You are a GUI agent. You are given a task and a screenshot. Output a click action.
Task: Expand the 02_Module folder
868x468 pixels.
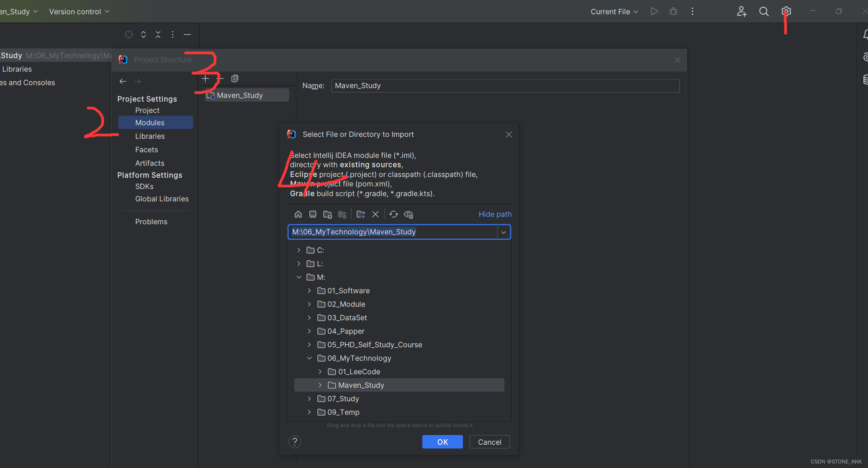(309, 304)
